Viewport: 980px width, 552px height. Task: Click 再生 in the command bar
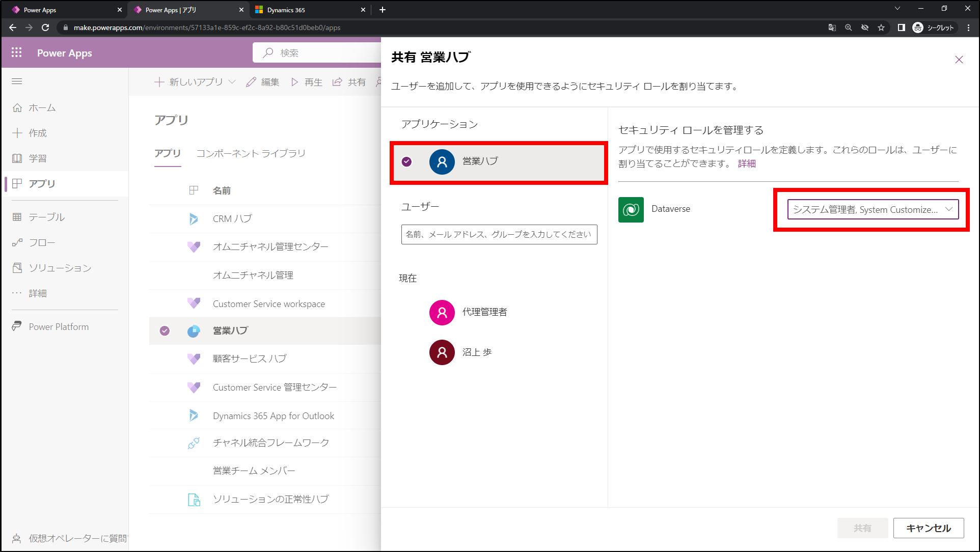[x=307, y=82]
